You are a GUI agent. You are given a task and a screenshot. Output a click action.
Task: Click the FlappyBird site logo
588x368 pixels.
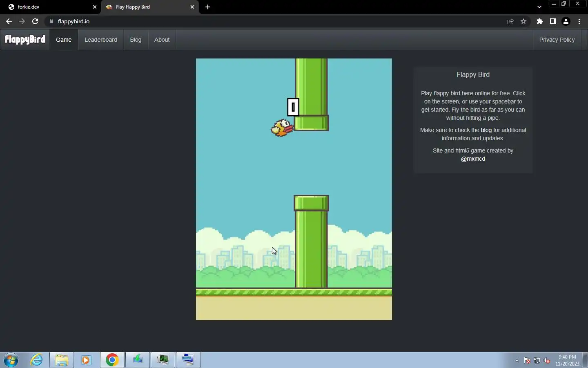[x=25, y=39]
